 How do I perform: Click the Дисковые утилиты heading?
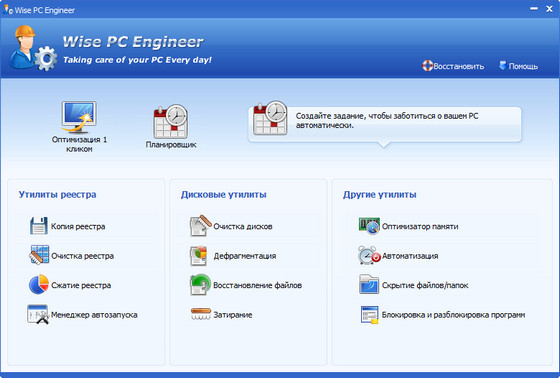pyautogui.click(x=224, y=195)
